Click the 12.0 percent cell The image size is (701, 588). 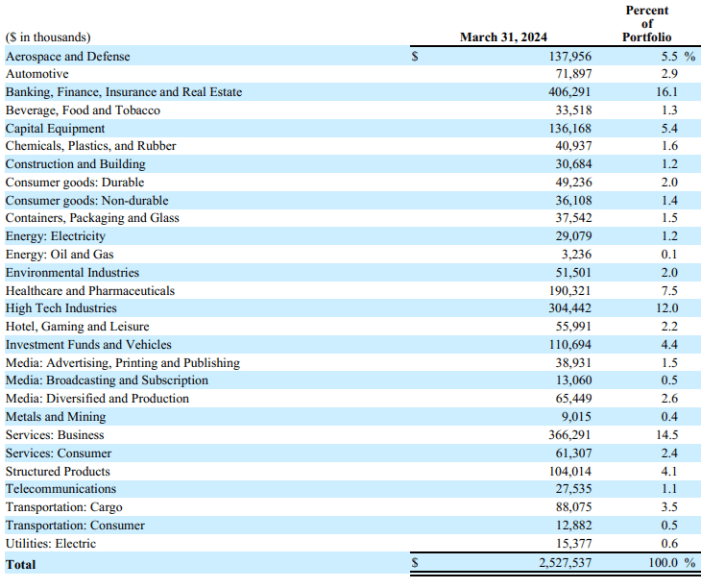[667, 308]
